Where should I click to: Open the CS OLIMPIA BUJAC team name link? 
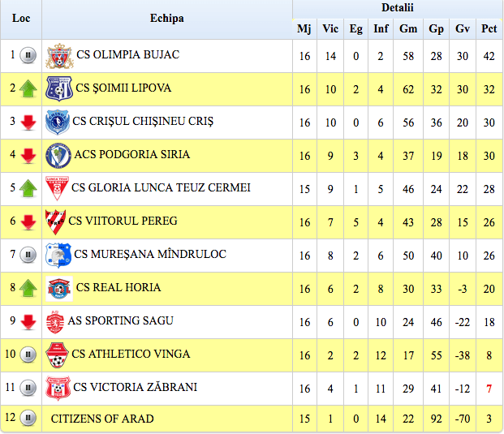point(128,55)
